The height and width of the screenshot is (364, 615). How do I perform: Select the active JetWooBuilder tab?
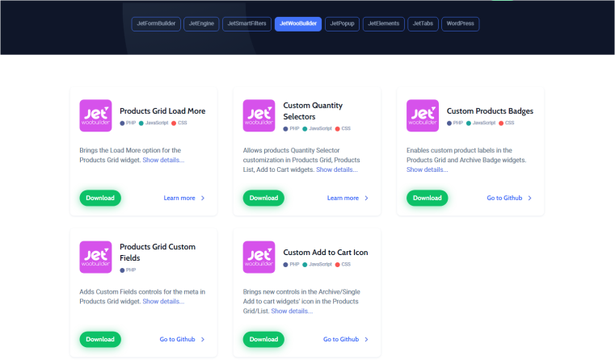[x=298, y=23]
